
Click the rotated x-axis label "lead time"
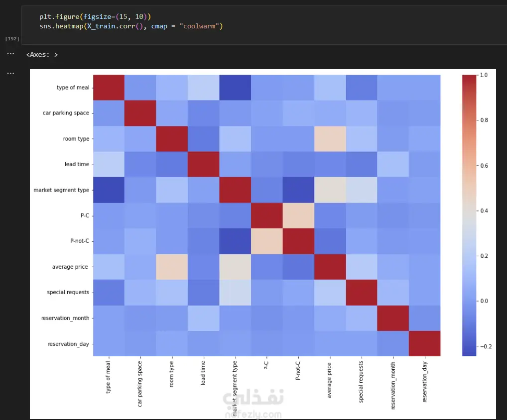[x=203, y=373]
